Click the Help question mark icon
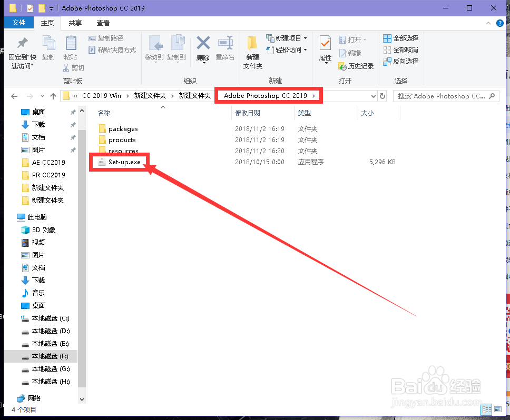Image resolution: width=510 pixels, height=420 pixels. [x=500, y=23]
